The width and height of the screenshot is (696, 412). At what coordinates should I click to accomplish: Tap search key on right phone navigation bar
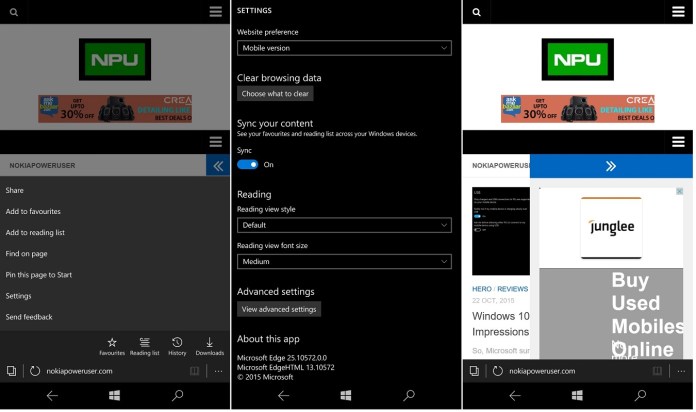[x=641, y=395]
